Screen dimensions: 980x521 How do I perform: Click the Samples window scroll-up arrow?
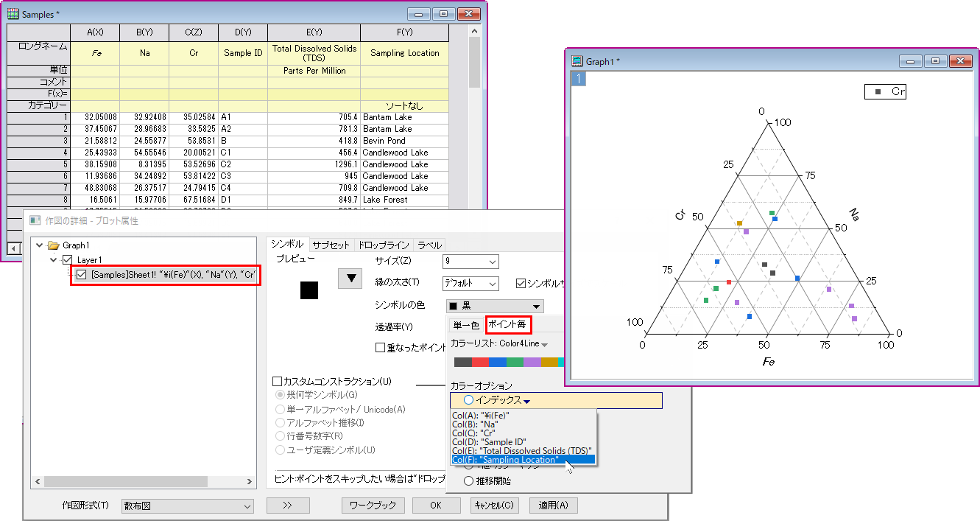tap(475, 31)
